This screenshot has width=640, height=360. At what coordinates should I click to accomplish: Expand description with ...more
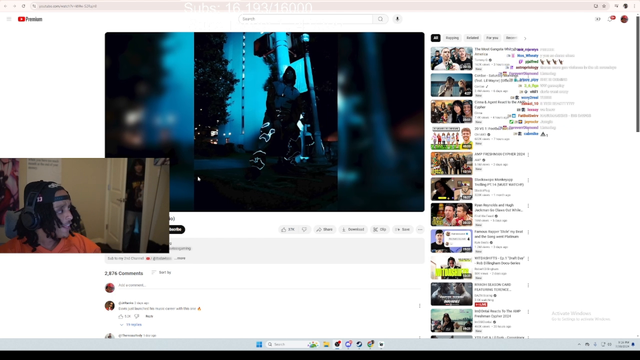pos(180,258)
